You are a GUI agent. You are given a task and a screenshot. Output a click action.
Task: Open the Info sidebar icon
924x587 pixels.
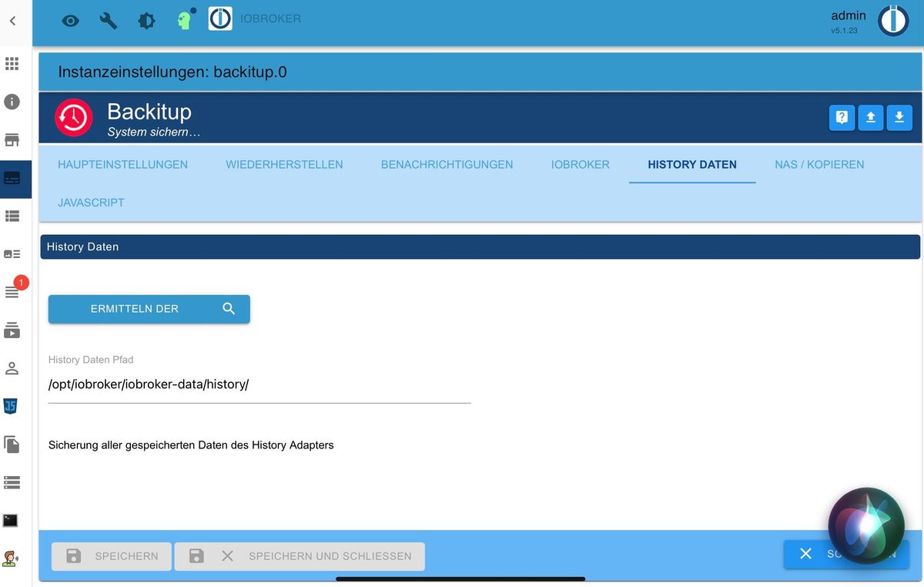click(12, 102)
